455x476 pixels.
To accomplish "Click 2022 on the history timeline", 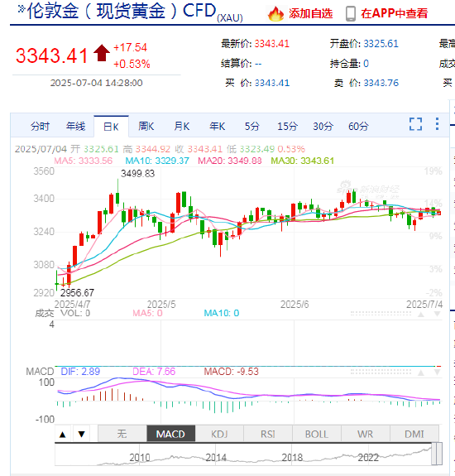I will pos(368,458).
